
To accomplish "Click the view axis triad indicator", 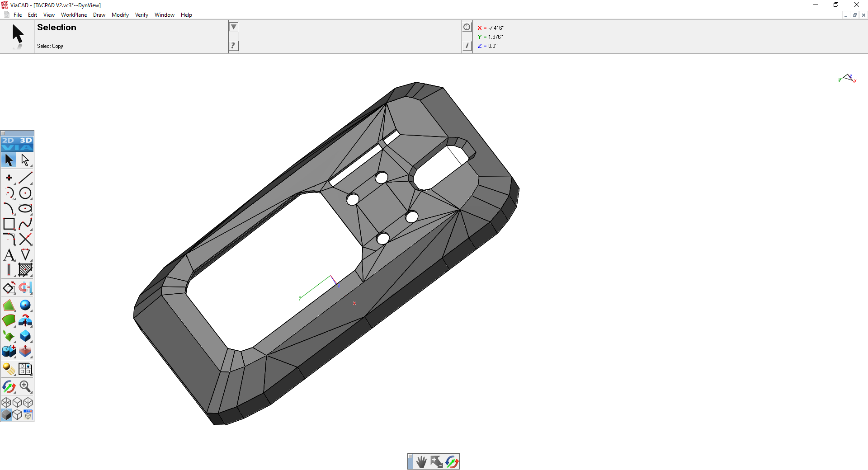I will coord(848,79).
